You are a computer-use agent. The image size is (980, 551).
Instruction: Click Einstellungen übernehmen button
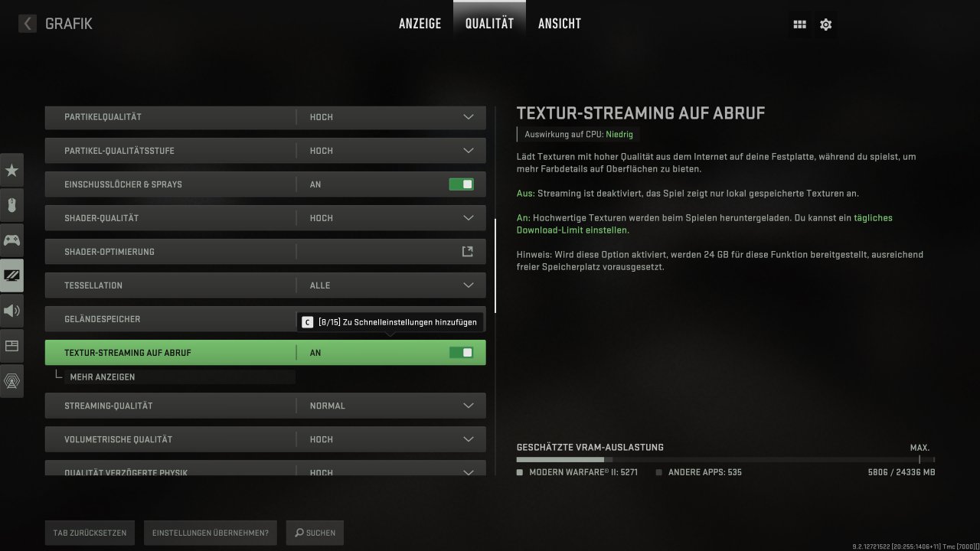[x=211, y=533]
